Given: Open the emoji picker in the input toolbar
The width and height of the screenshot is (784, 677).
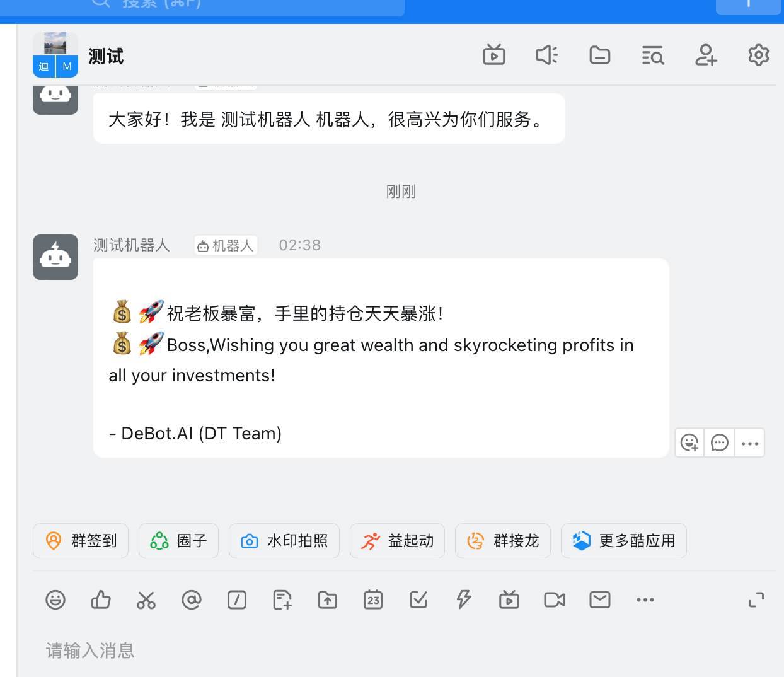Looking at the screenshot, I should tap(55, 599).
